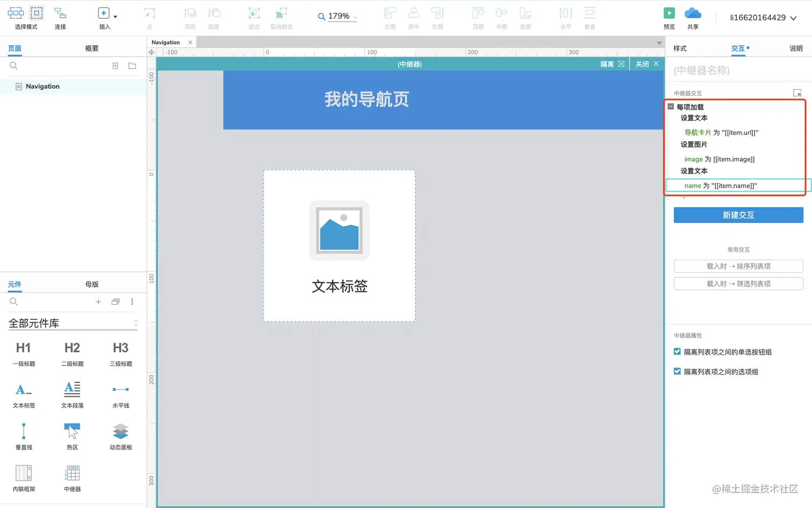
Task: Open the library more options menu
Action: pyautogui.click(x=132, y=302)
